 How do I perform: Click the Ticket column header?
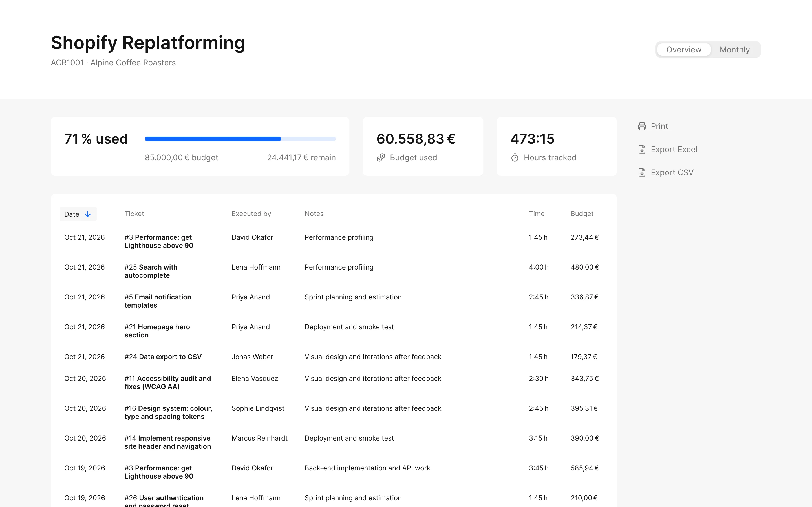tap(134, 214)
